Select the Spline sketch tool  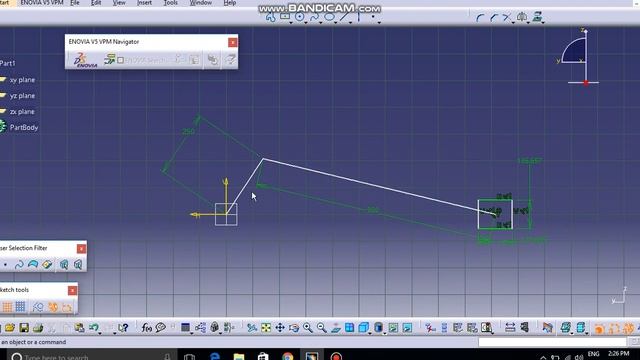[314, 17]
